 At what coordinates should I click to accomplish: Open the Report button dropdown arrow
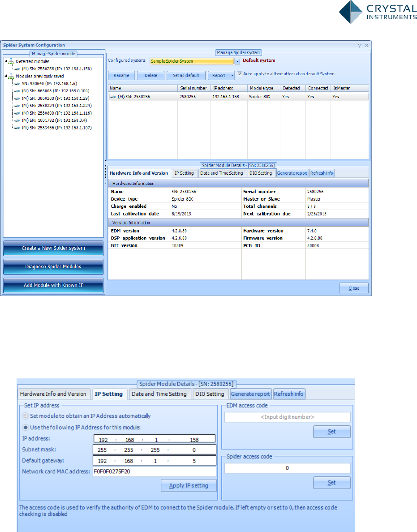tap(232, 75)
